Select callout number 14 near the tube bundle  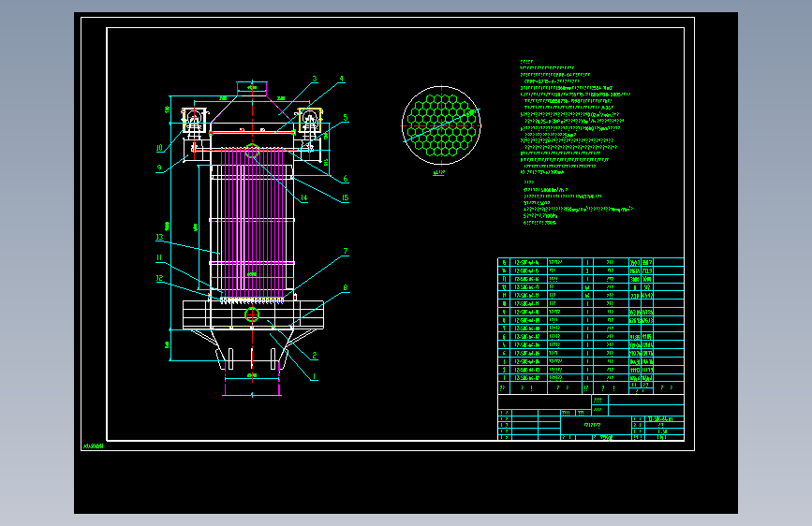(x=304, y=197)
